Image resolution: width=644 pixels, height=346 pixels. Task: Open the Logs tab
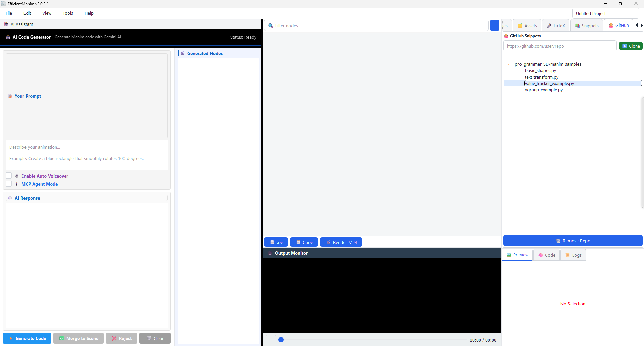click(574, 255)
